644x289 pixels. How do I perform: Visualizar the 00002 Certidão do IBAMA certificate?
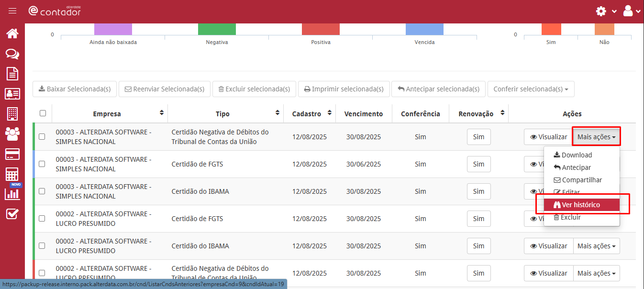click(549, 246)
